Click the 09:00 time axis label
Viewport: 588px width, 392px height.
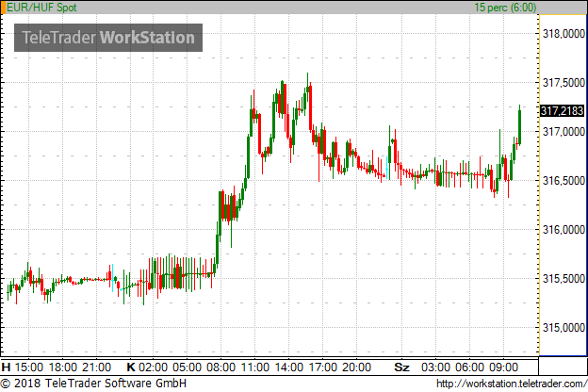(503, 367)
